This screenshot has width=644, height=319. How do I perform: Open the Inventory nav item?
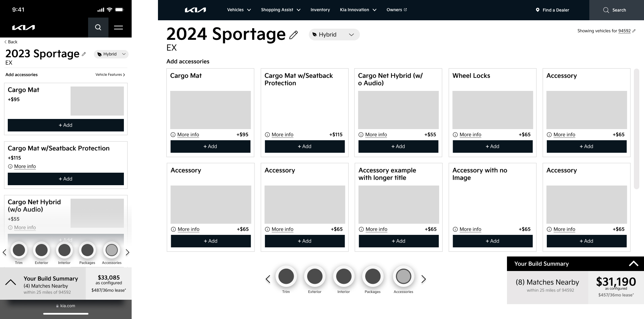320,10
